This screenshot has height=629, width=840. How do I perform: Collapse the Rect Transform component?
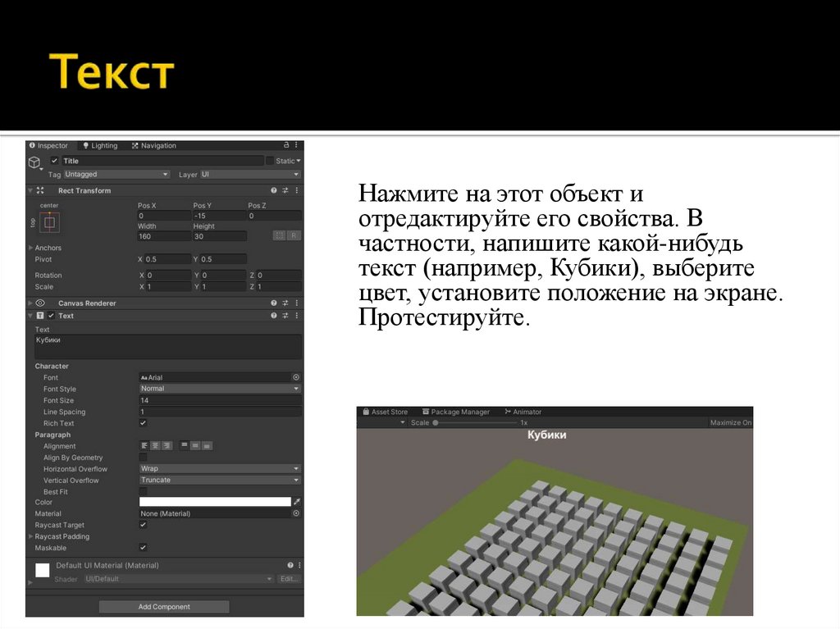pyautogui.click(x=30, y=190)
